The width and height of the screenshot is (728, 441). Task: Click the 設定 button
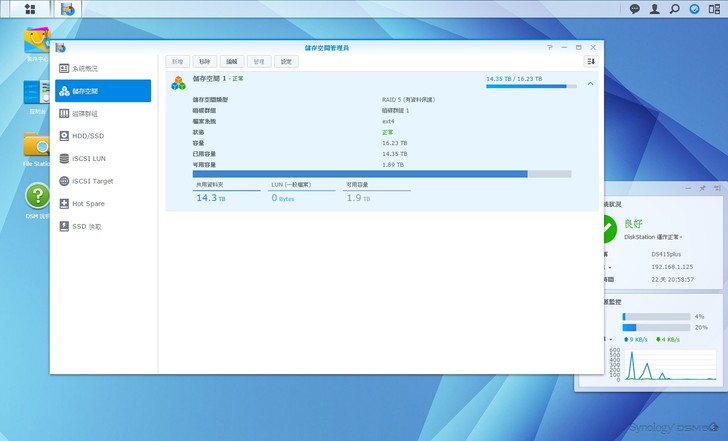coord(286,62)
